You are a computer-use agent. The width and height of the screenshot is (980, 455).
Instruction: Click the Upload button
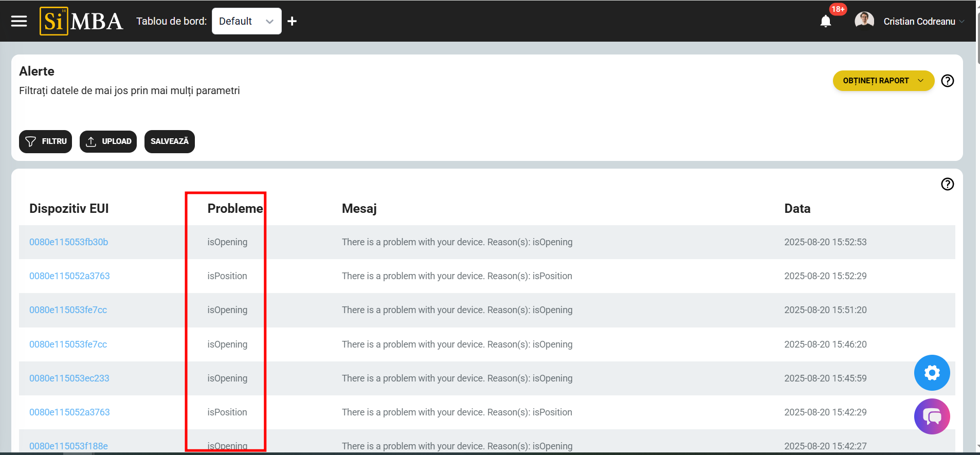pos(108,141)
